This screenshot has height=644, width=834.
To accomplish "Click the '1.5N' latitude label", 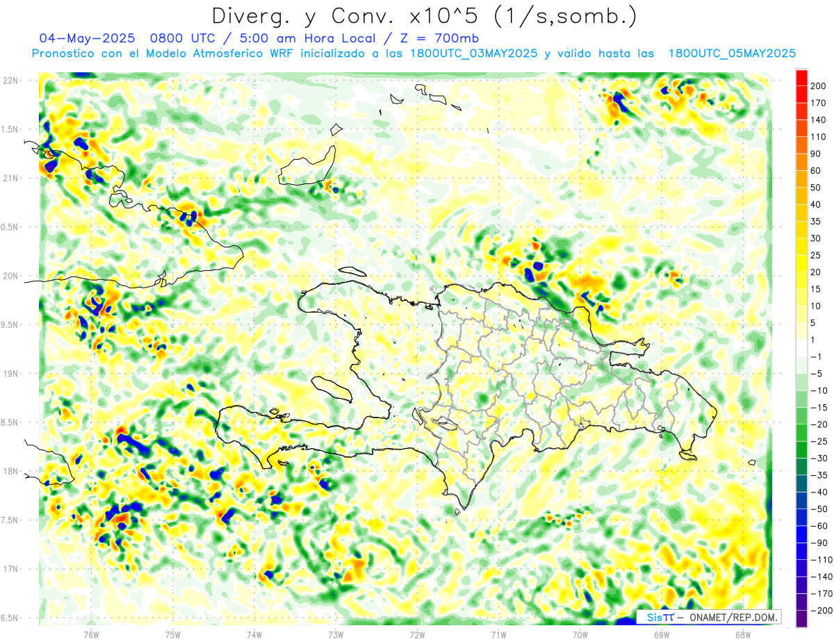I will point(10,129).
